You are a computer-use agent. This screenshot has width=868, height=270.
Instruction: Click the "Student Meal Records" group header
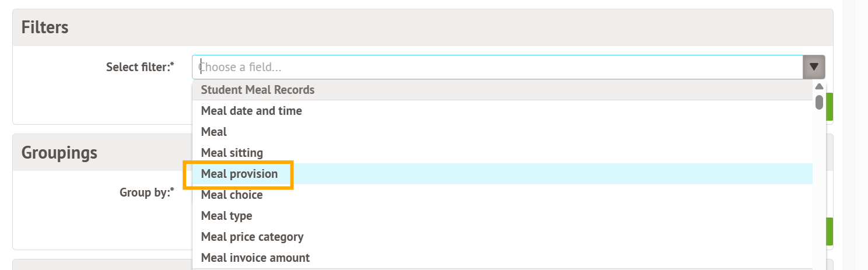(x=258, y=90)
